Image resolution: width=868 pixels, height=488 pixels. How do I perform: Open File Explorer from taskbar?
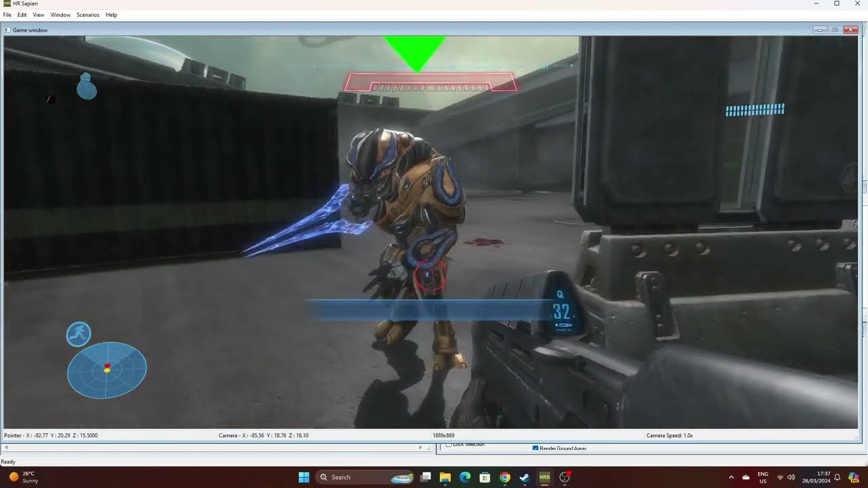click(446, 477)
